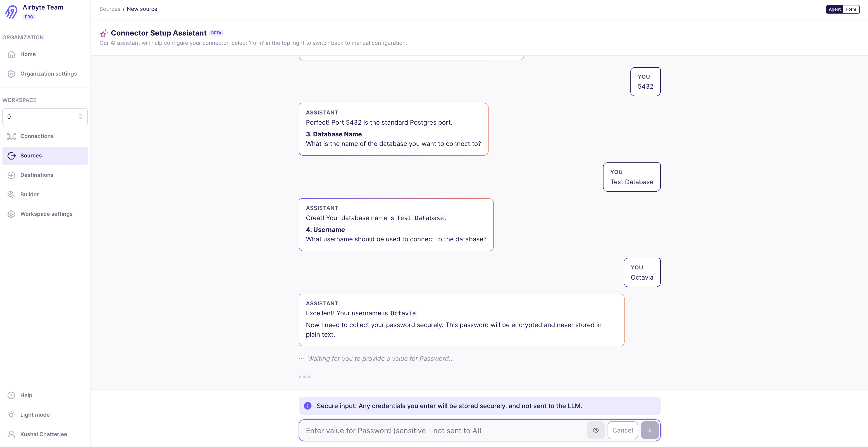Open the Builder tool
This screenshot has width=868, height=447.
(29, 194)
